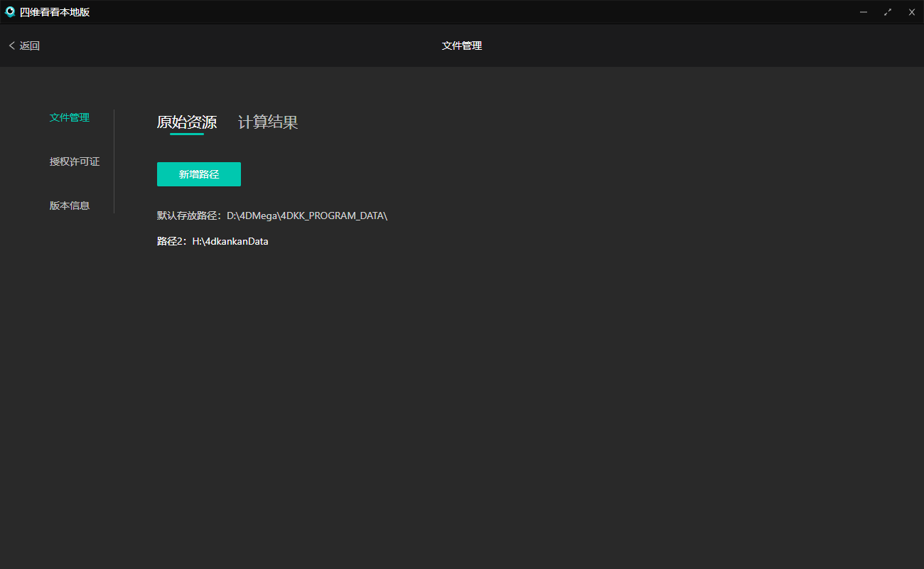Click the 文件管理 page title in header
Image resolution: width=924 pixels, height=569 pixels.
pos(462,46)
